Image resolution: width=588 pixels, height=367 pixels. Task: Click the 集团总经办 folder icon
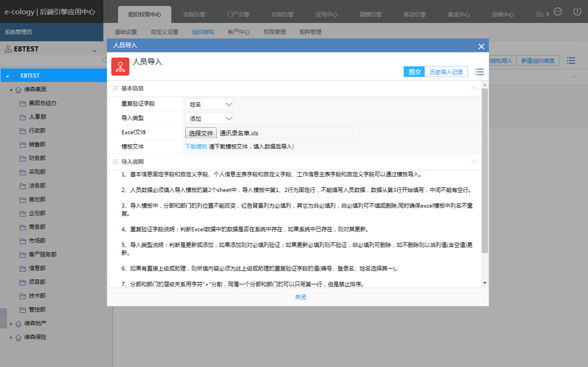tap(23, 104)
